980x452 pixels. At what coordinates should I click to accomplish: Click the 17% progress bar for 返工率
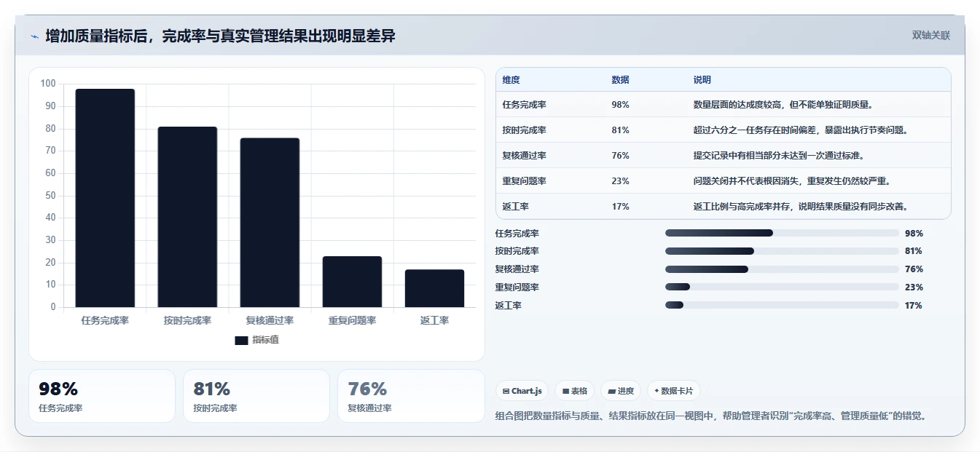pos(782,305)
